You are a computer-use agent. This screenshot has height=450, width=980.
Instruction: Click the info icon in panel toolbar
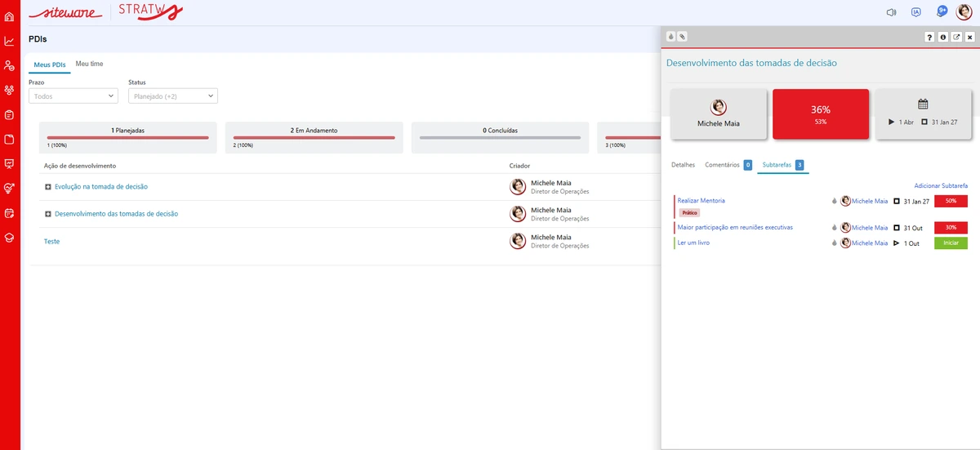943,37
